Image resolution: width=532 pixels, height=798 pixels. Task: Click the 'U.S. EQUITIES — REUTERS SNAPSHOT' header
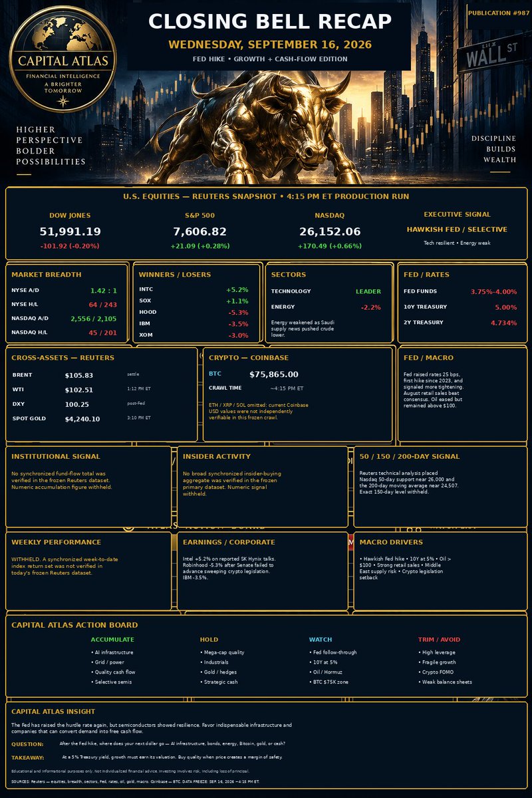click(x=266, y=197)
